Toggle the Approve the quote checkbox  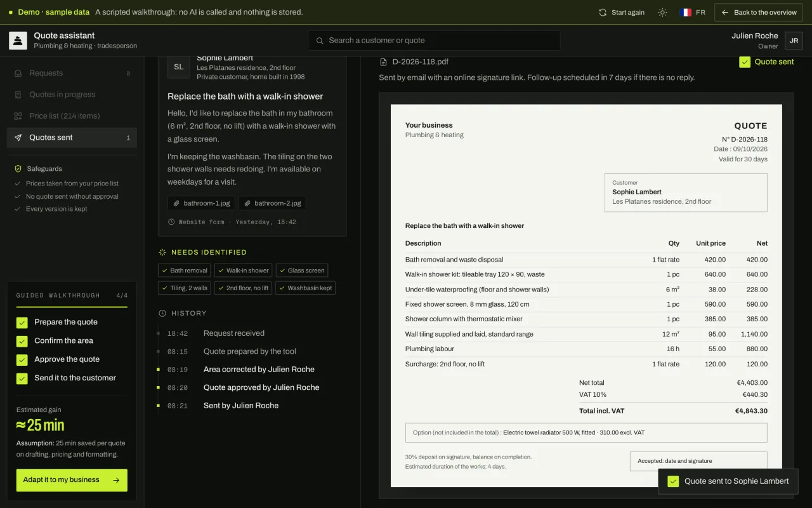[x=22, y=359]
